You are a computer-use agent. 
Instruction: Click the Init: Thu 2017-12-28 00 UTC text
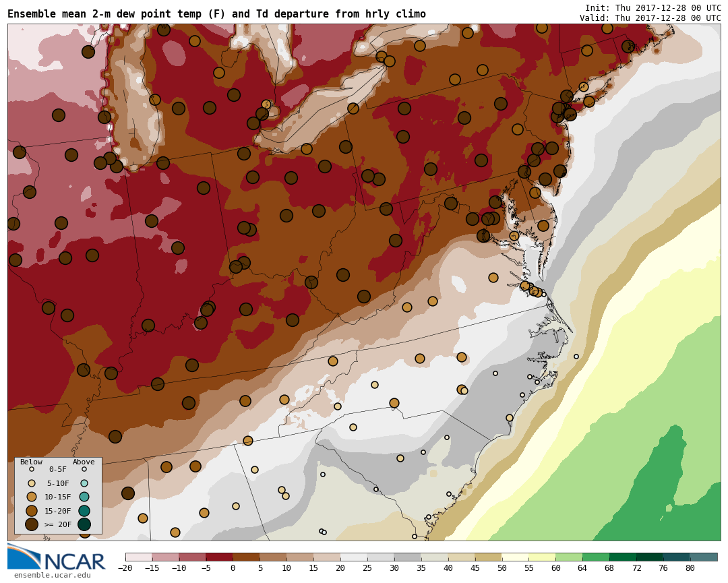pos(653,8)
